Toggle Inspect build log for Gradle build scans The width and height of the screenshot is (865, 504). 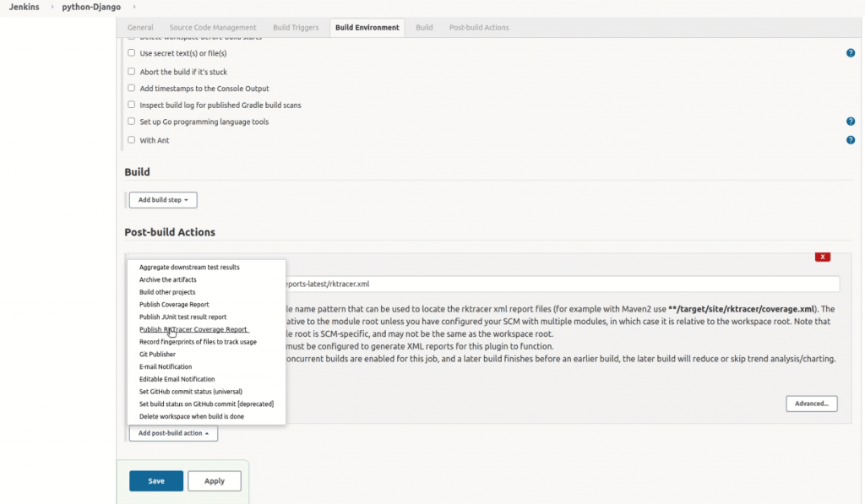[131, 105]
